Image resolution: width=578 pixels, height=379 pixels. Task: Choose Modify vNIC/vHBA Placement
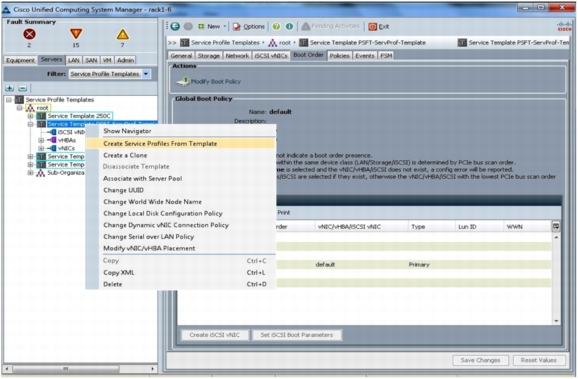pyautogui.click(x=181, y=248)
